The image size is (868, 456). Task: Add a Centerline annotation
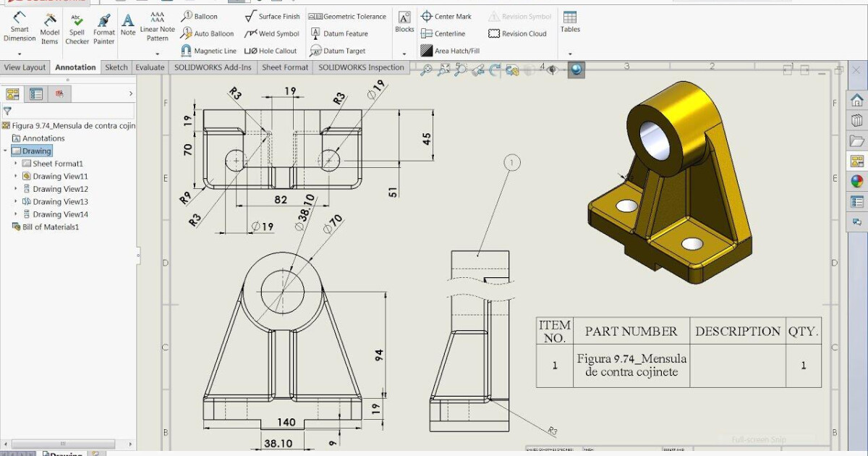click(445, 33)
